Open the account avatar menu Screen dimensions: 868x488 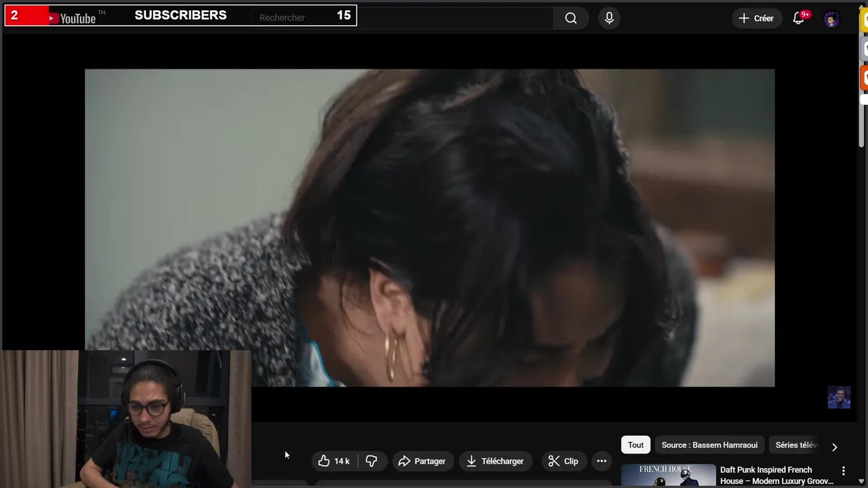(831, 19)
